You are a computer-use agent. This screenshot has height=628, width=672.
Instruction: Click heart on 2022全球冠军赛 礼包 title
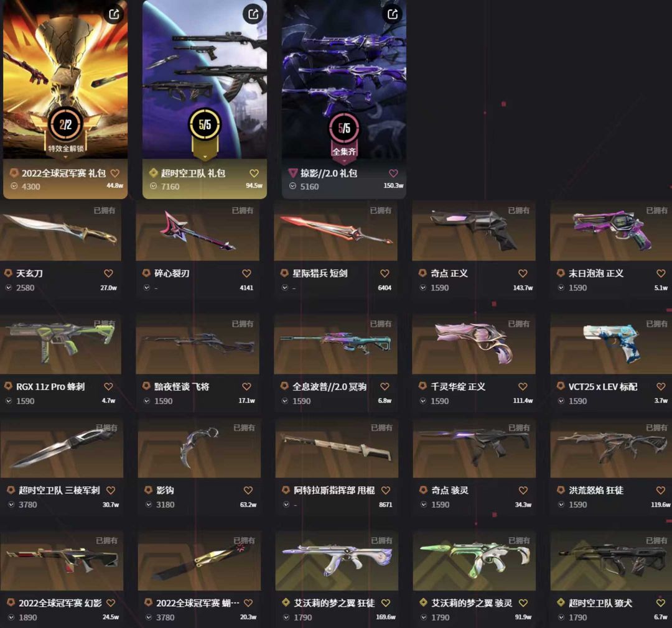115,173
